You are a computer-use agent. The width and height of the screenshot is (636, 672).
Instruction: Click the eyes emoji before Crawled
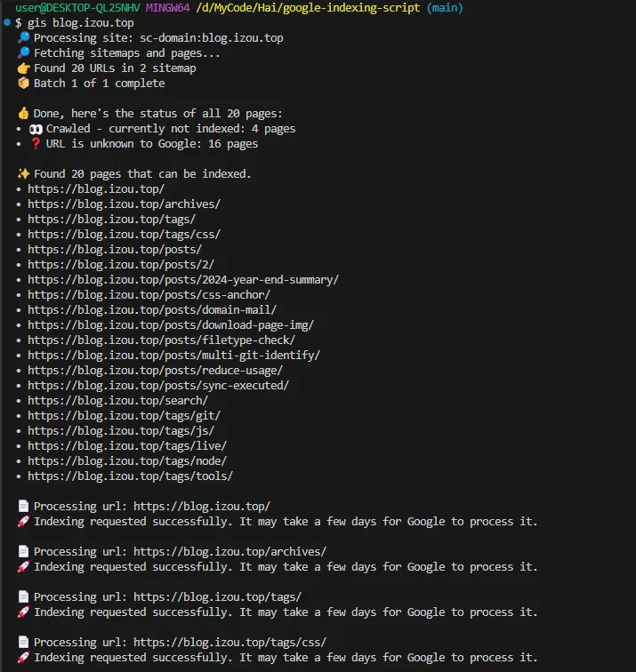(x=36, y=129)
